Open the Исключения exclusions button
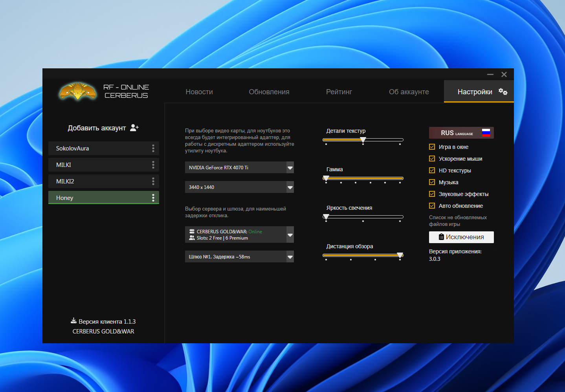 461,237
